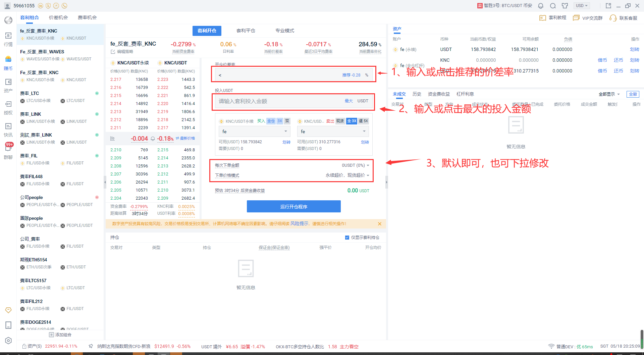Select 3X leverage for the buy leg
The width and height of the screenshot is (644, 355).
[x=280, y=121]
